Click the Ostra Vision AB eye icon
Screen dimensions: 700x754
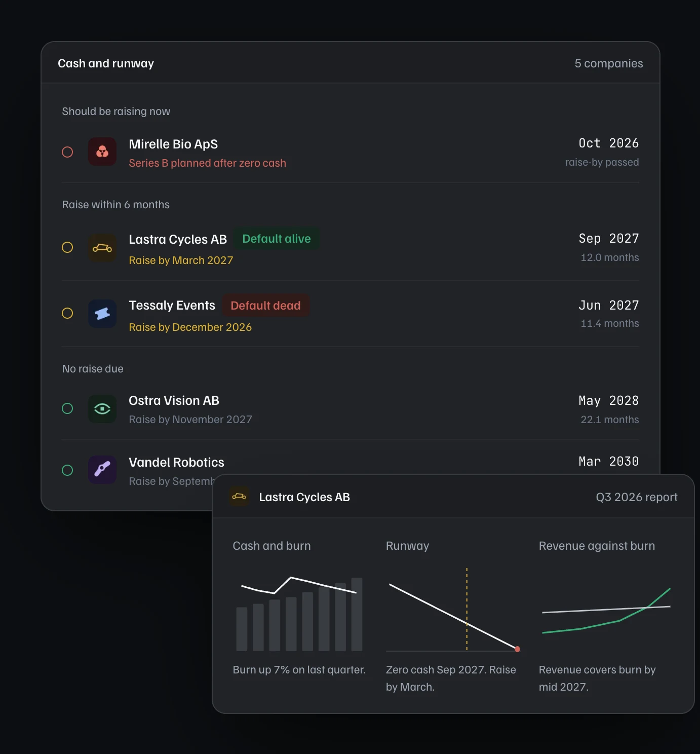pos(102,409)
